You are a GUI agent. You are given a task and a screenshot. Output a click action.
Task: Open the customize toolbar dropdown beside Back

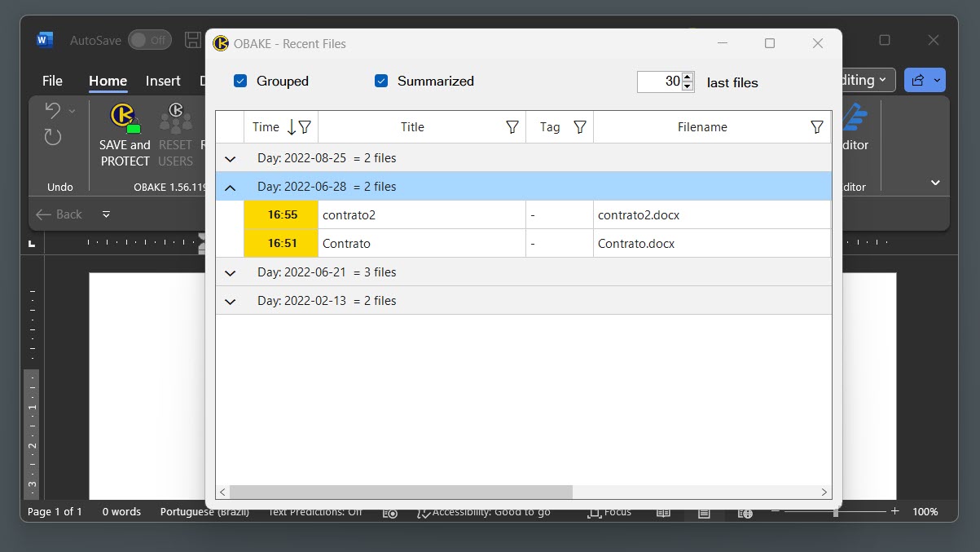pos(106,214)
